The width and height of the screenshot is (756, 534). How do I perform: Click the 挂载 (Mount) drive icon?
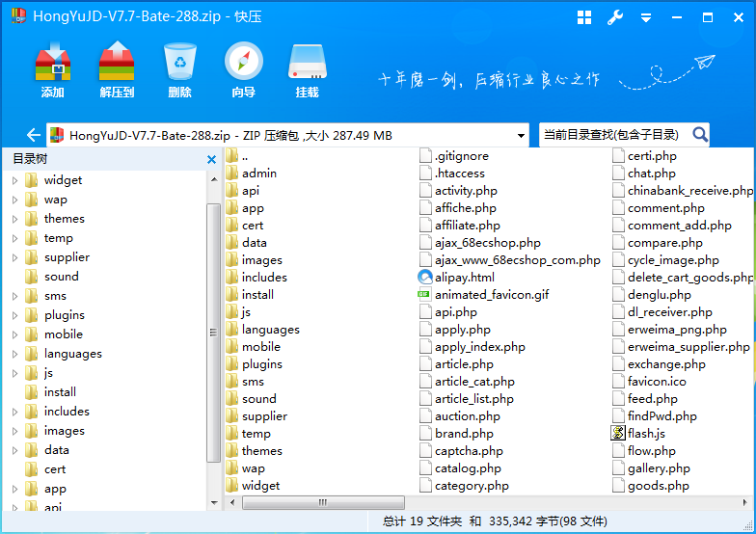point(307,62)
